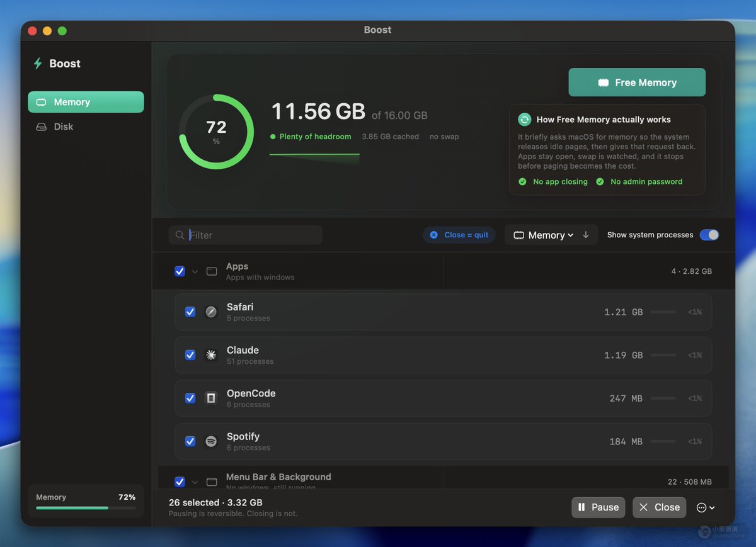This screenshot has height=547, width=756.
Task: Uncheck the Claude checkbox
Action: [190, 355]
